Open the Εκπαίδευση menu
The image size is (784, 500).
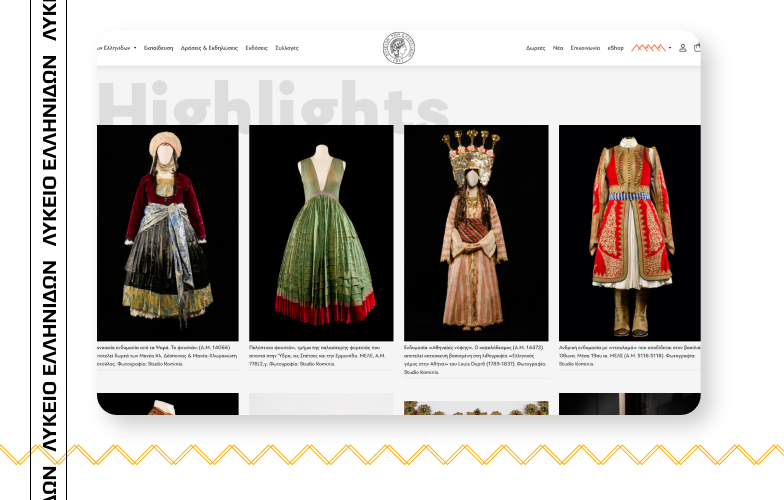[158, 48]
